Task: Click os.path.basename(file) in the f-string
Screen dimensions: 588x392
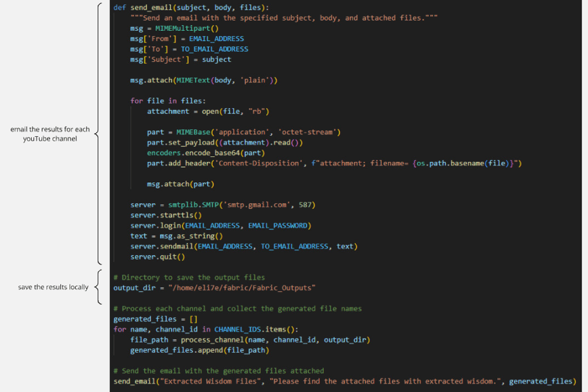Action: tap(463, 163)
